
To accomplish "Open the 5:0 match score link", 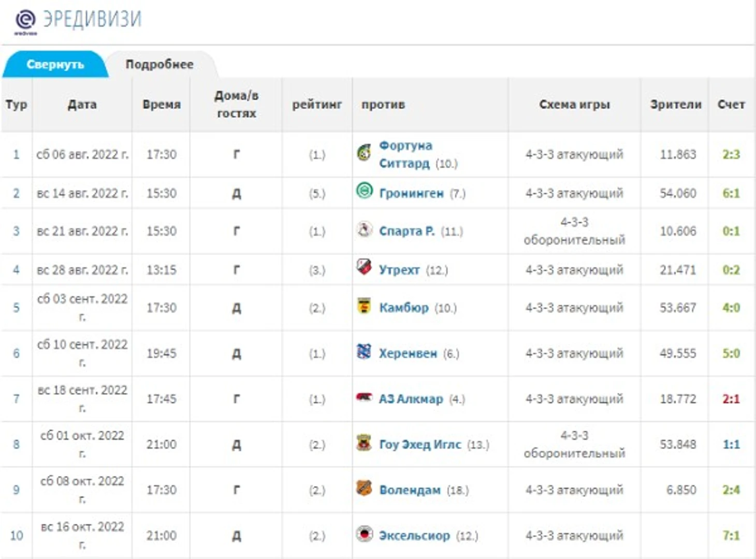I will click(x=731, y=353).
